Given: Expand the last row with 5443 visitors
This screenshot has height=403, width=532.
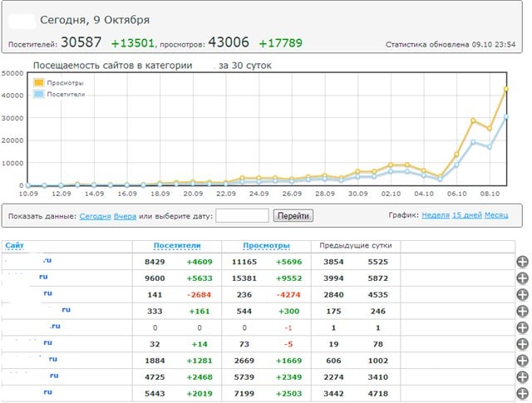Looking at the screenshot, I should tap(523, 392).
